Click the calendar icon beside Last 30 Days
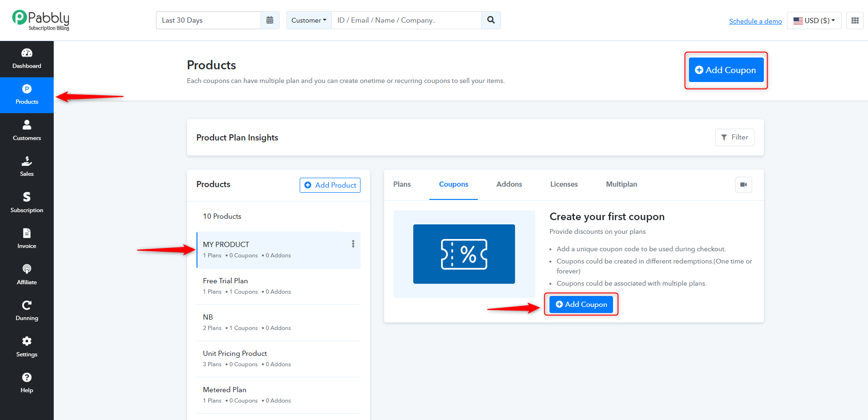The width and height of the screenshot is (868, 420). coord(270,20)
